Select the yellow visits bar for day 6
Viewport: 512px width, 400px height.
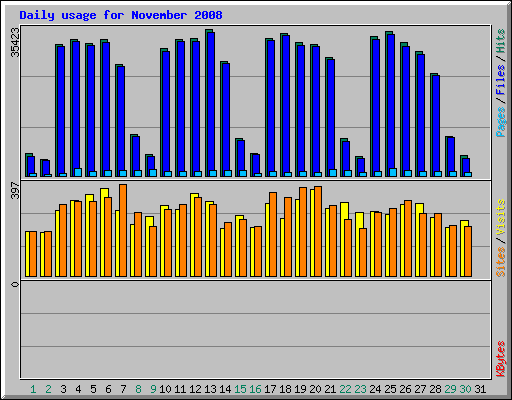click(x=104, y=232)
